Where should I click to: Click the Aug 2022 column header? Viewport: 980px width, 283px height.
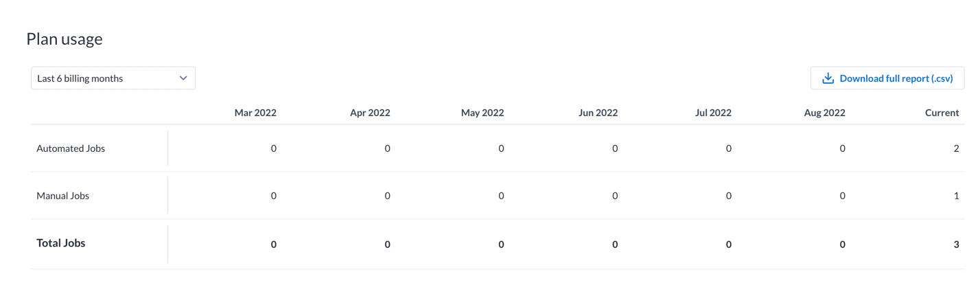[x=824, y=113]
